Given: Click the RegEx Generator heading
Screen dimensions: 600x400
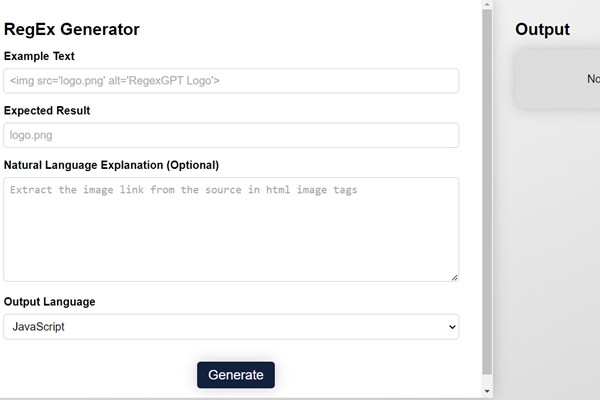Looking at the screenshot, I should (72, 30).
